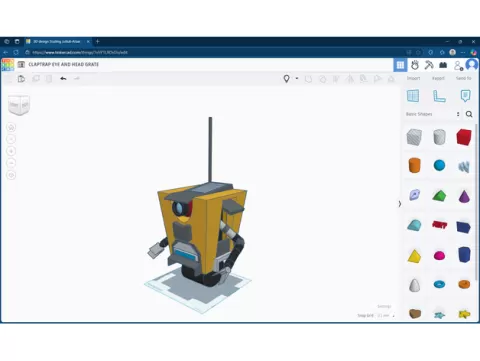This screenshot has width=480, height=361.
Task: Click the Group shapes toolbar icon
Action: [308, 79]
